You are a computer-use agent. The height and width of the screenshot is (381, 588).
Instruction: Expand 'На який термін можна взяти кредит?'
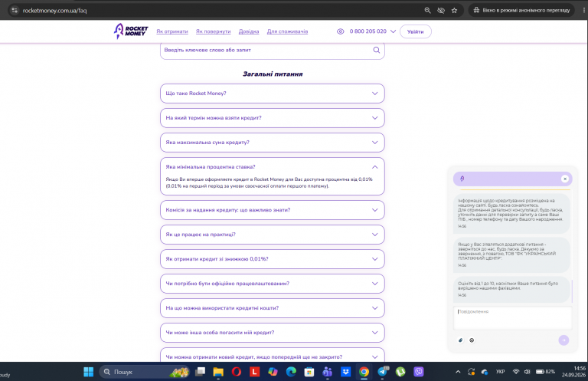(x=273, y=118)
